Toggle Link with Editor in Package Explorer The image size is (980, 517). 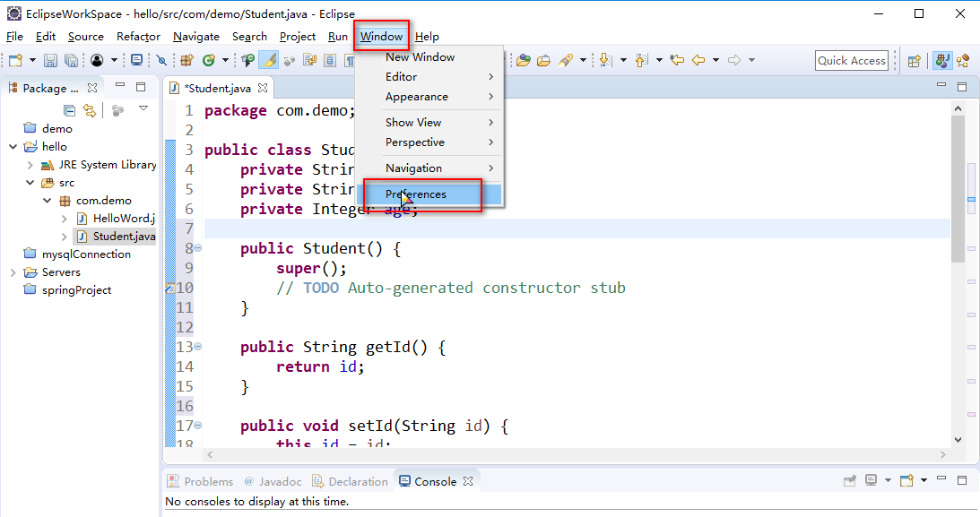coord(90,110)
